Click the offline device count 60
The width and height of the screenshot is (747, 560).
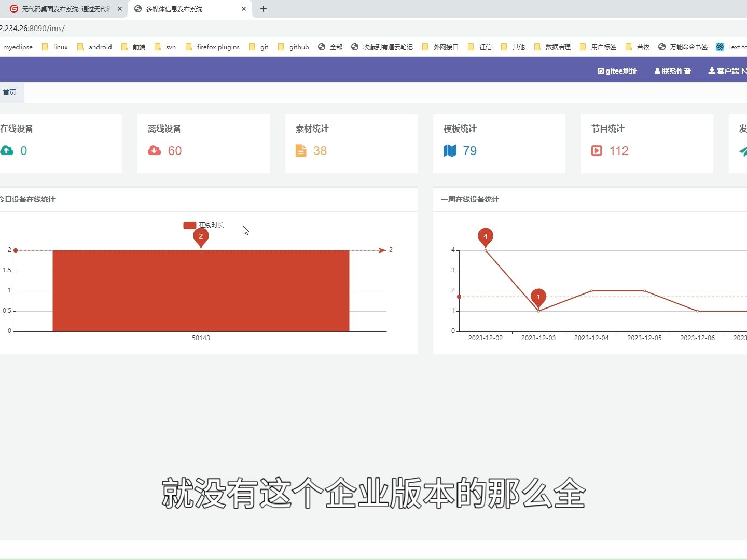[x=175, y=151]
